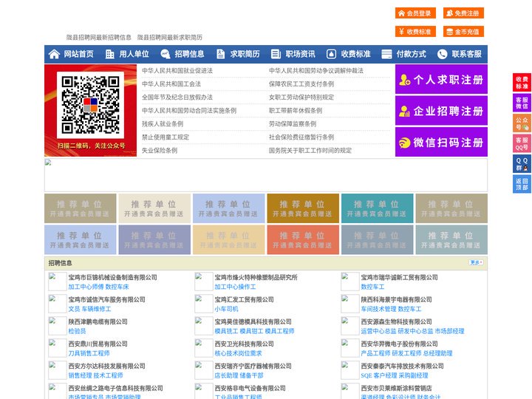Open 陕西科海景宇电器有限公司 link
The width and height of the screenshot is (532, 399).
click(396, 299)
